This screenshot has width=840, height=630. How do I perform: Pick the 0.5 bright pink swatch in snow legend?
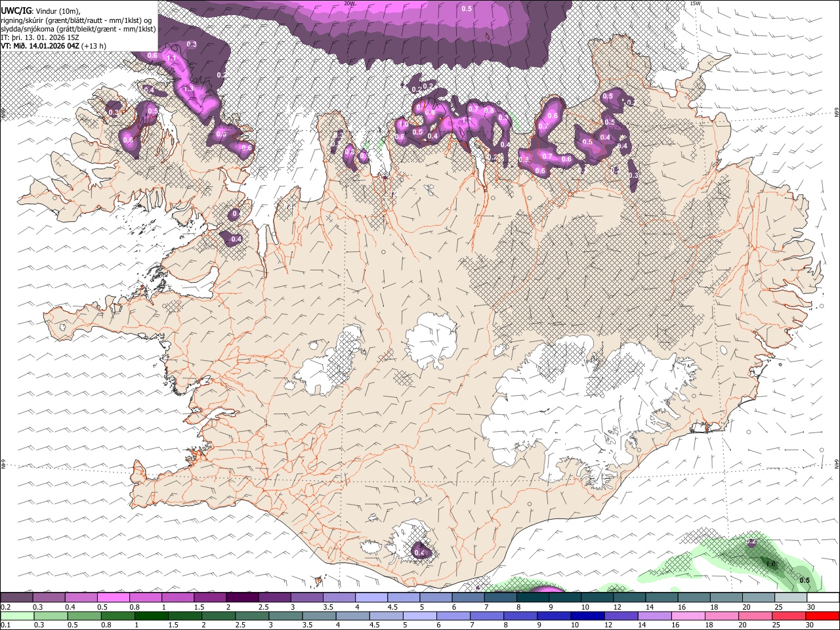(114, 597)
